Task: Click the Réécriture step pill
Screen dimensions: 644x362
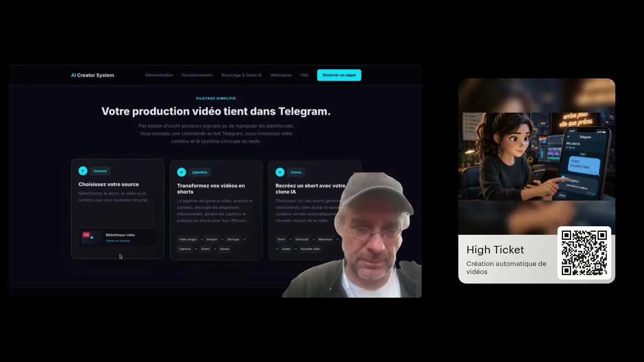Action: tap(325, 239)
